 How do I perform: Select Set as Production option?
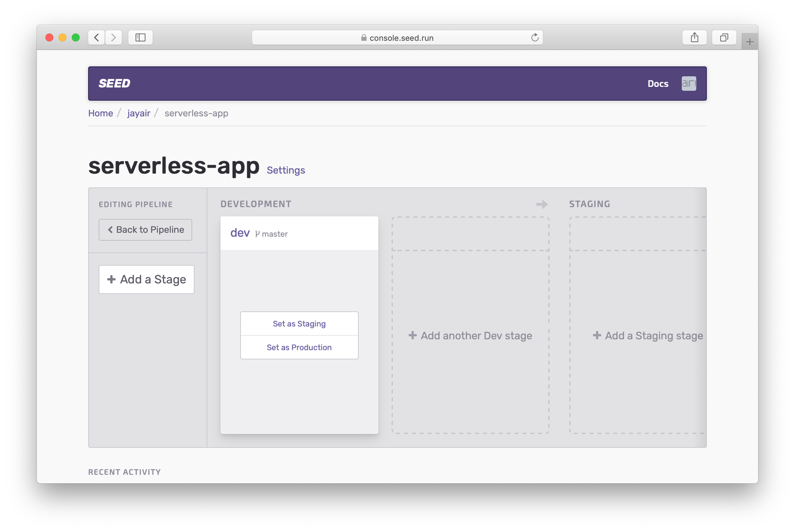(x=299, y=347)
